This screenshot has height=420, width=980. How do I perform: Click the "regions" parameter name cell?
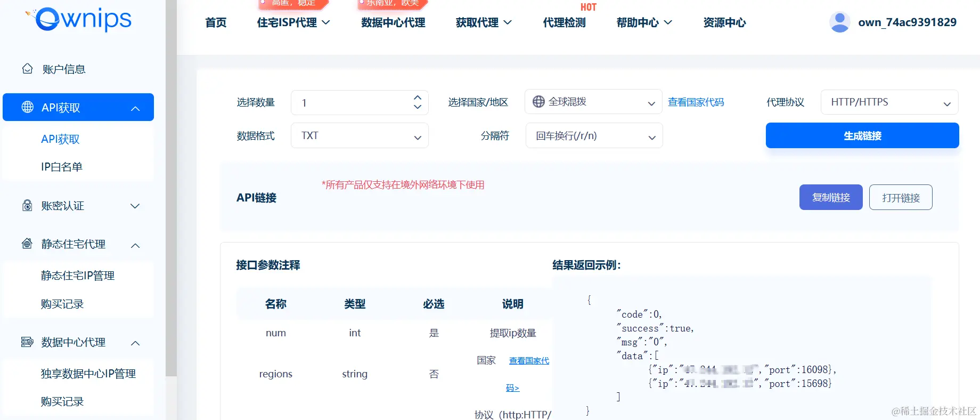[276, 374]
